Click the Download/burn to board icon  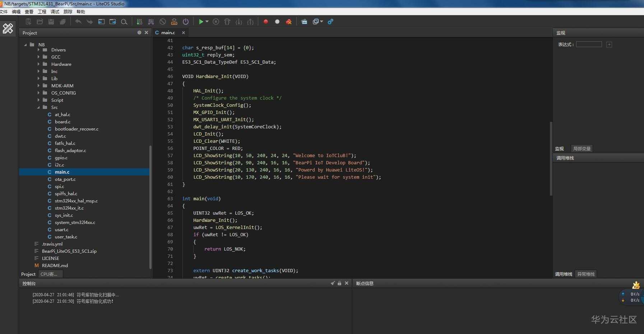(x=174, y=22)
